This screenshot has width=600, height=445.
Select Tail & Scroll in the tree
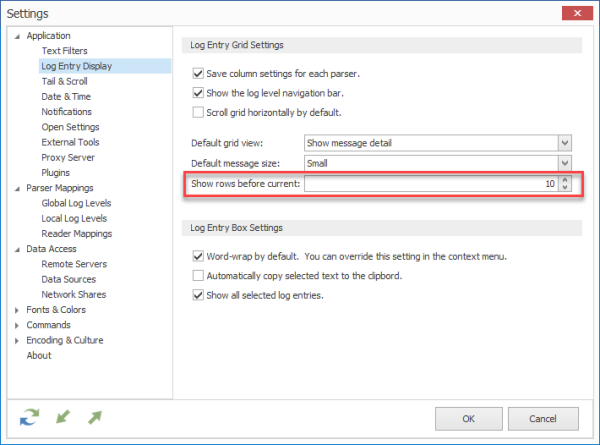64,81
